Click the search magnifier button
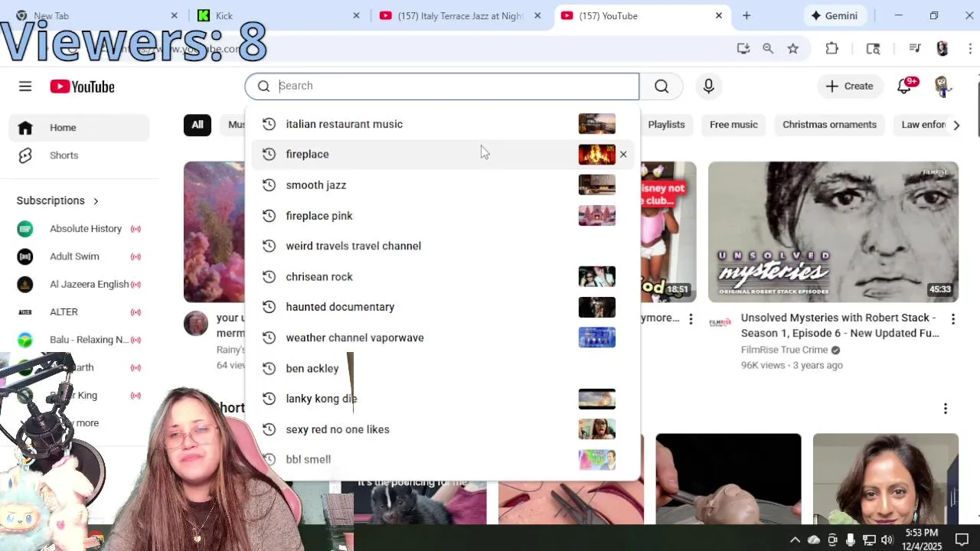The width and height of the screenshot is (980, 551). pyautogui.click(x=661, y=86)
